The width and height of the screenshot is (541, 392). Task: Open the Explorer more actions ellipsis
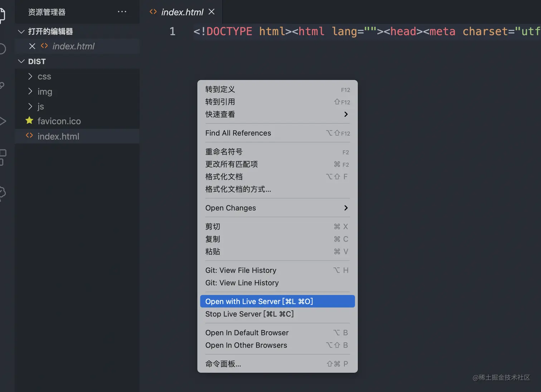(x=122, y=12)
